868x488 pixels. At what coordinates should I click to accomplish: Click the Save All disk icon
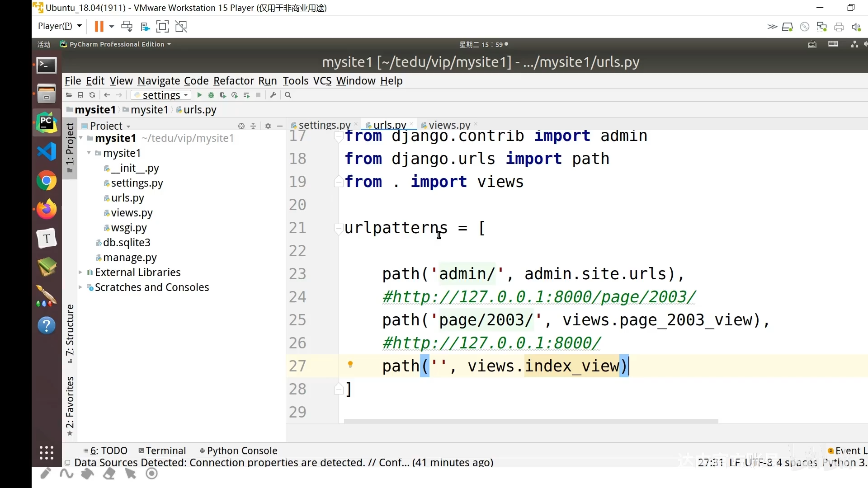80,95
